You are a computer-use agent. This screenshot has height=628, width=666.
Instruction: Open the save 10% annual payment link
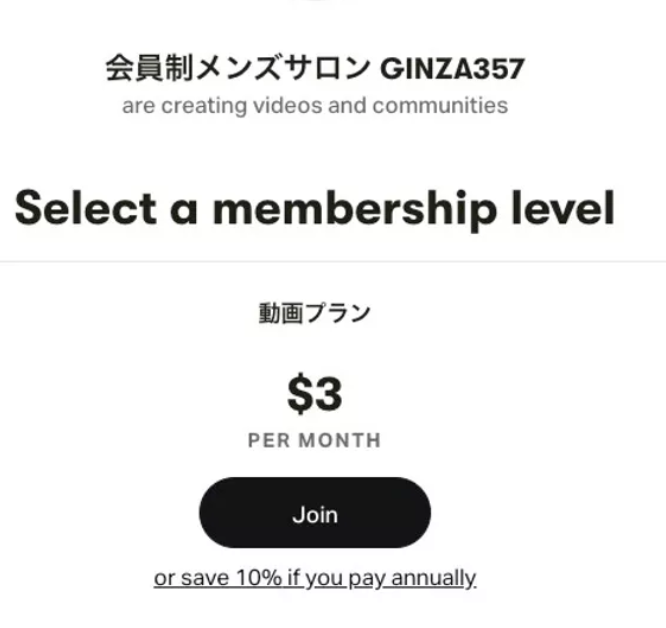pos(315,578)
